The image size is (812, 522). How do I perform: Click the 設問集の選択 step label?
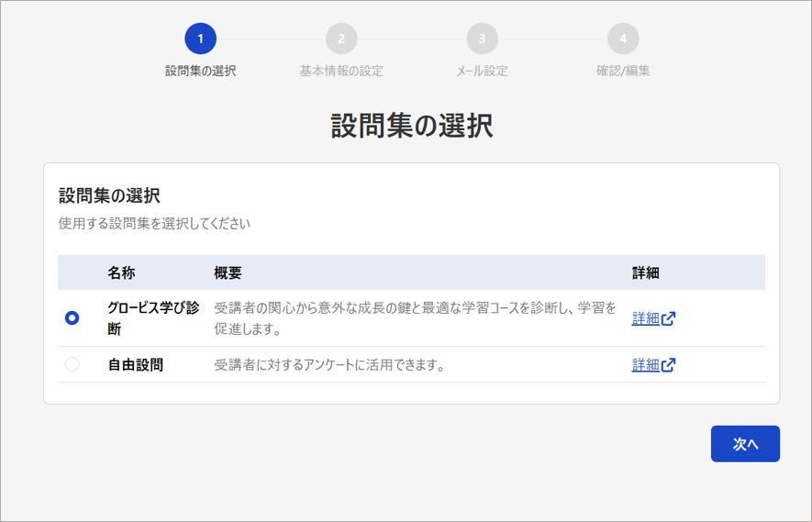200,71
